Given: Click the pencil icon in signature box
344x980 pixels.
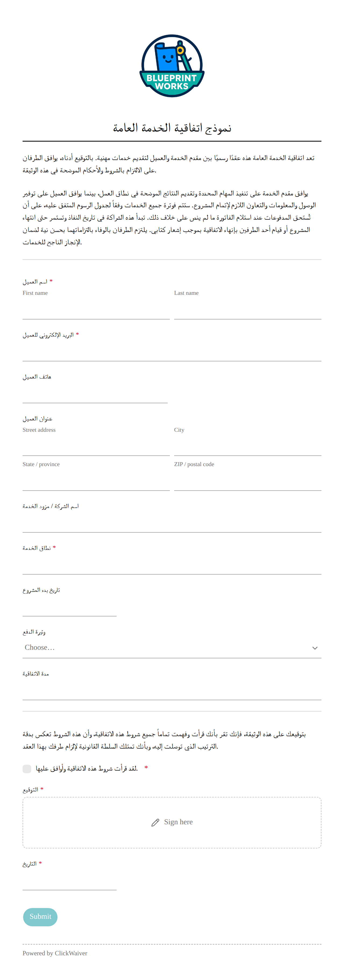Looking at the screenshot, I should point(155,822).
